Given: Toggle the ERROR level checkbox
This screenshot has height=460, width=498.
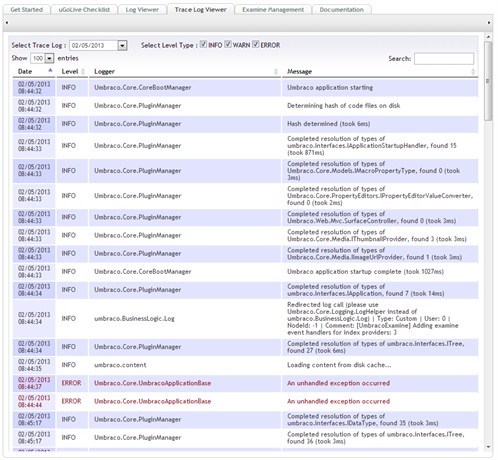Looking at the screenshot, I should 256,44.
